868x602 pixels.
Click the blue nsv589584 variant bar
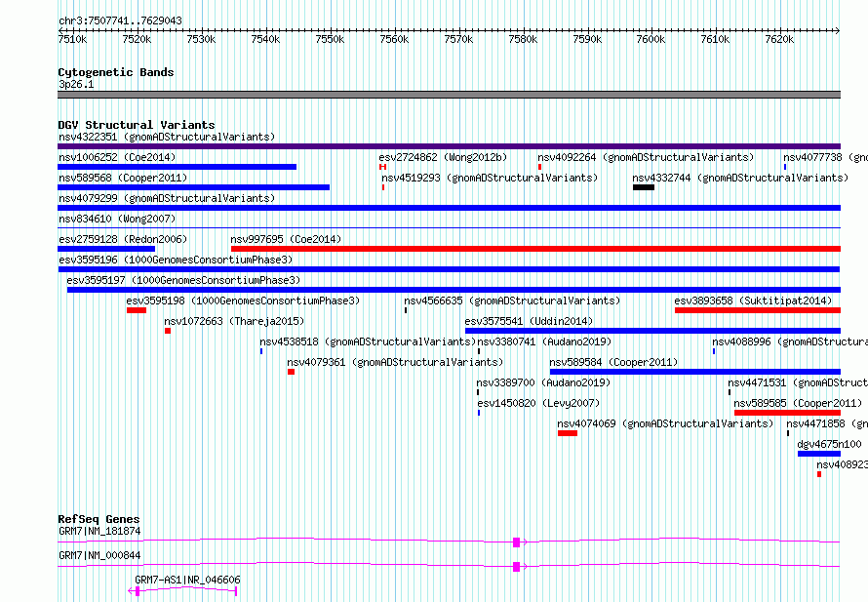695,372
